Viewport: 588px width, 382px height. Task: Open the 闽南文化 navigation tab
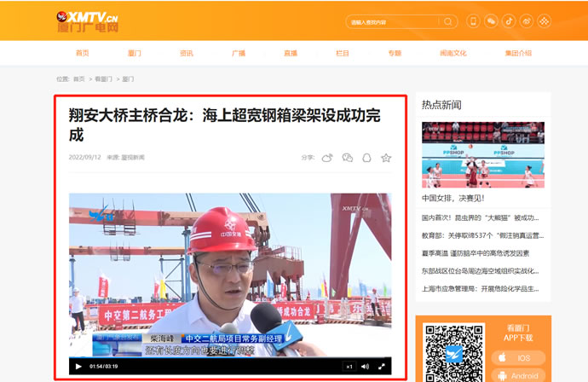point(453,53)
